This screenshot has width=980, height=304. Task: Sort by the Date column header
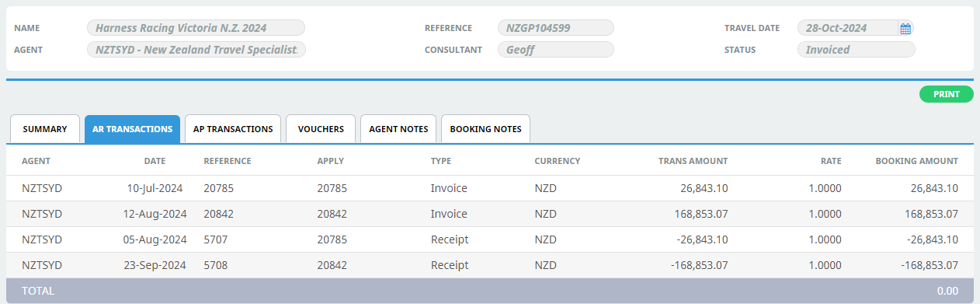(155, 161)
